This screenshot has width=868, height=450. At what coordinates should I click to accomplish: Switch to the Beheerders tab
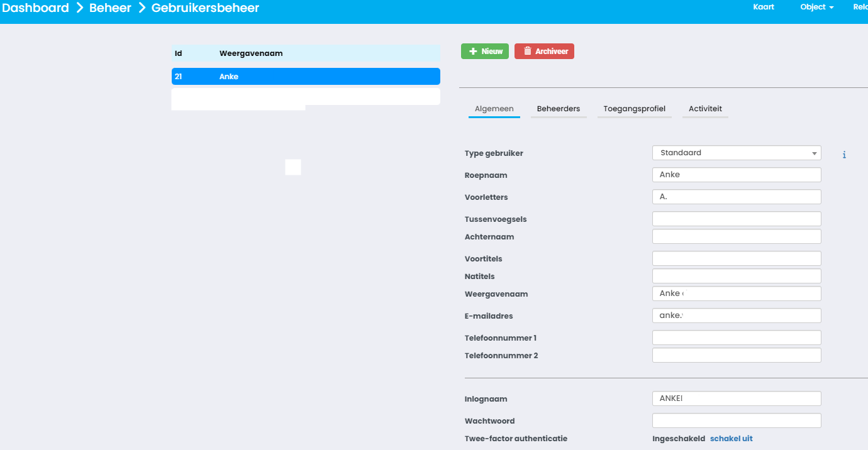click(559, 108)
